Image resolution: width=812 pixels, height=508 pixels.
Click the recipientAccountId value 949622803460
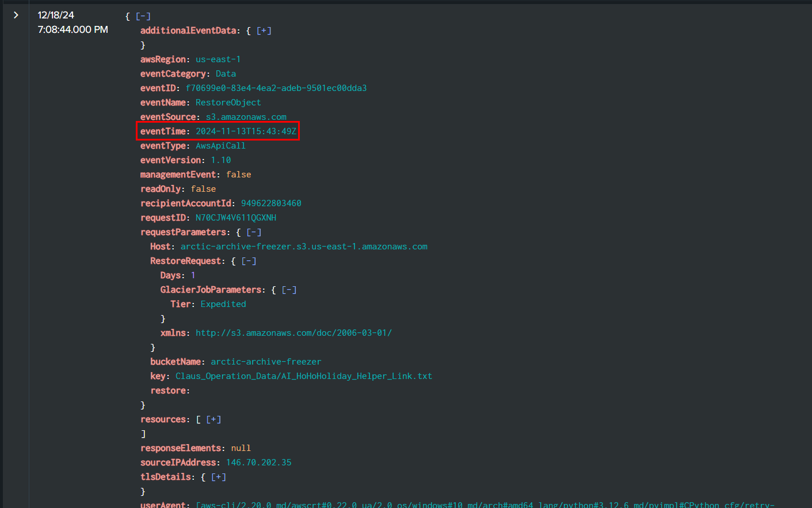271,203
